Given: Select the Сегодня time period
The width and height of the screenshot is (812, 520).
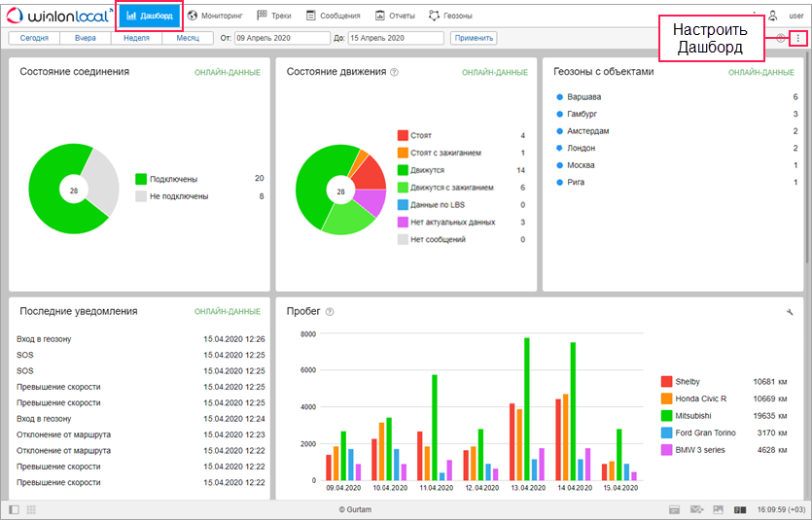Looking at the screenshot, I should (34, 38).
